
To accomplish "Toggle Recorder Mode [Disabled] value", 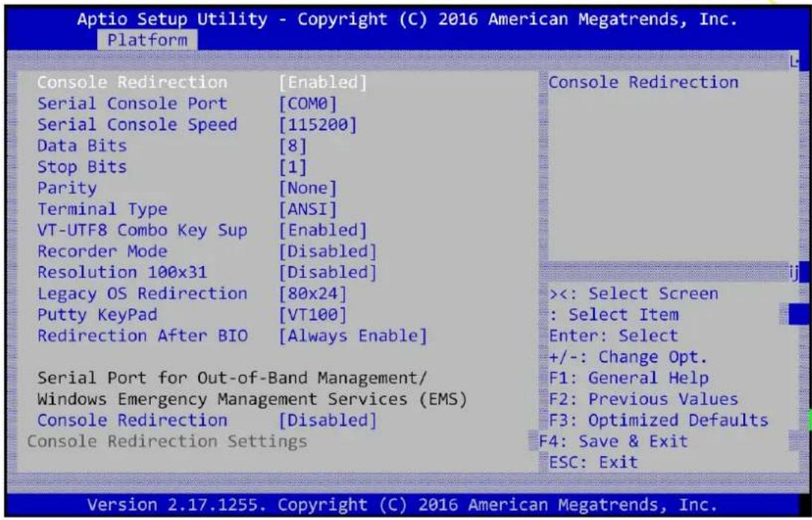I will (x=327, y=251).
